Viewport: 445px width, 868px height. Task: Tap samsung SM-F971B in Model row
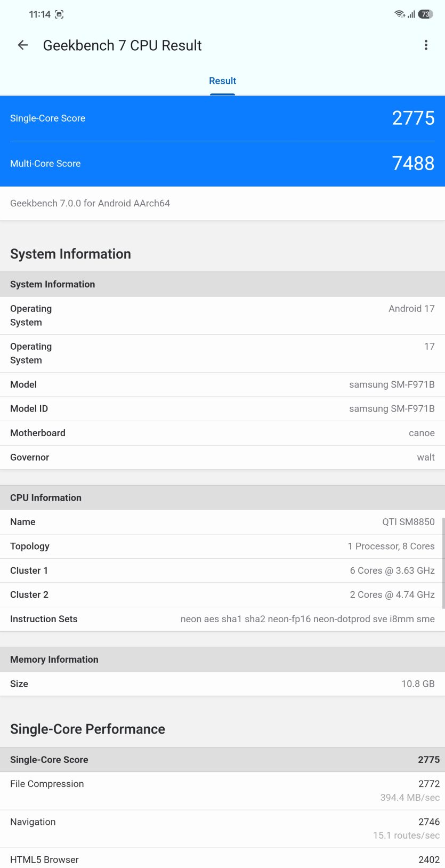pyautogui.click(x=392, y=384)
